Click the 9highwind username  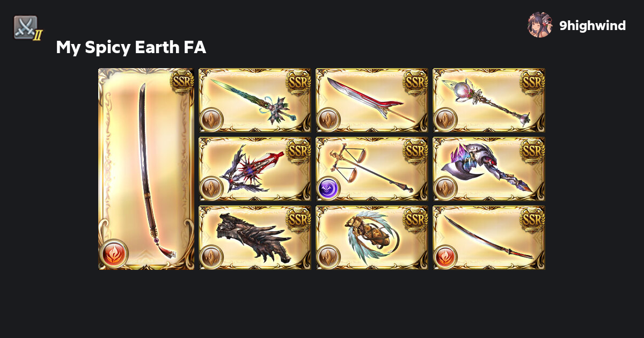[x=592, y=25]
